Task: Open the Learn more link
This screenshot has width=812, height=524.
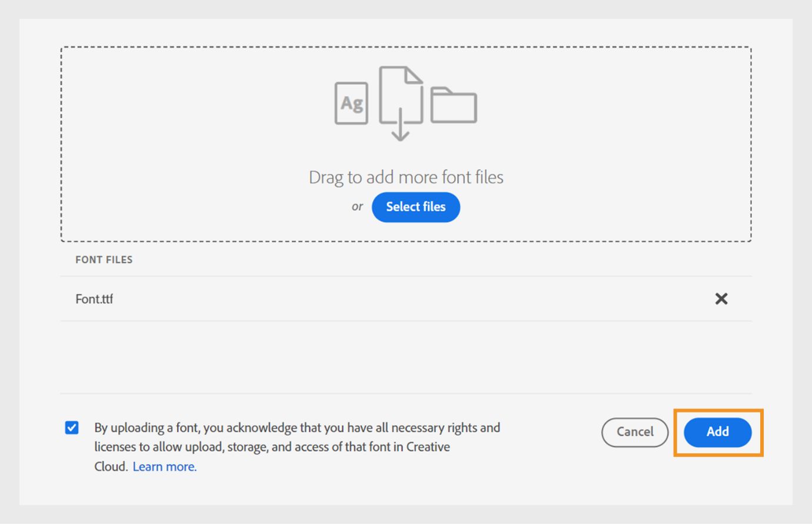Action: coord(165,466)
